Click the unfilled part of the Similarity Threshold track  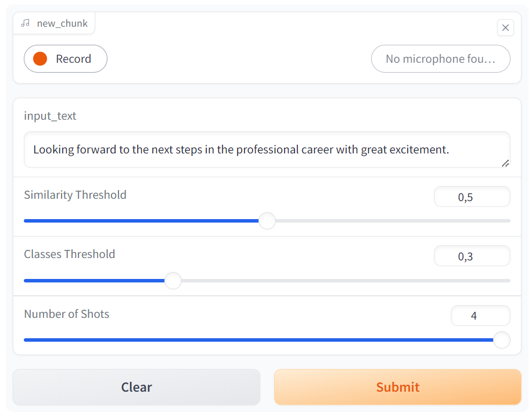[393, 221]
